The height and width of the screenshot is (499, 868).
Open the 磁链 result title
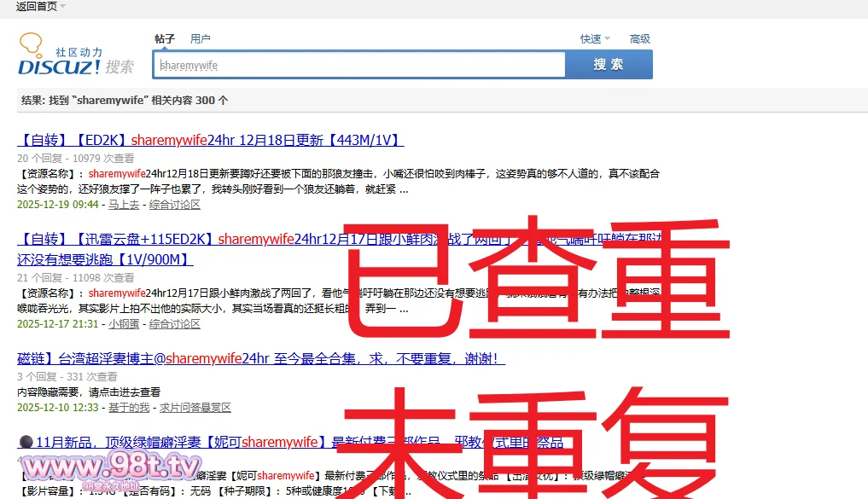pyautogui.click(x=260, y=359)
